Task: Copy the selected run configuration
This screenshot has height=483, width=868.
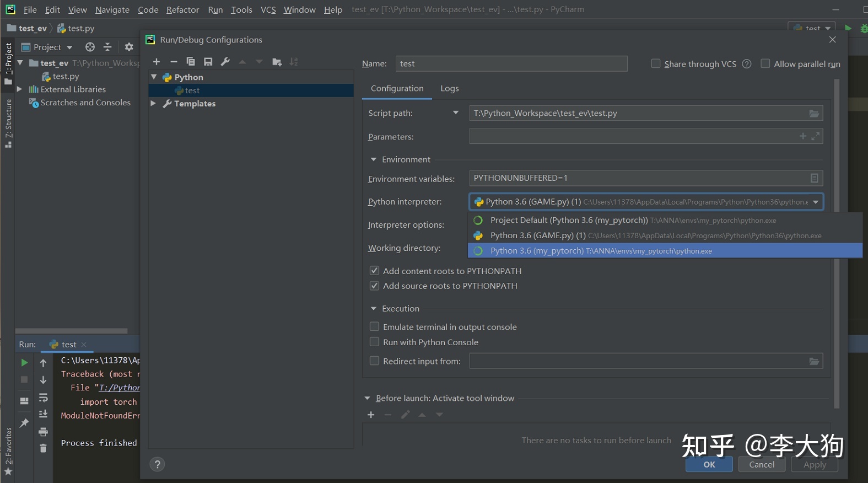Action: tap(191, 62)
